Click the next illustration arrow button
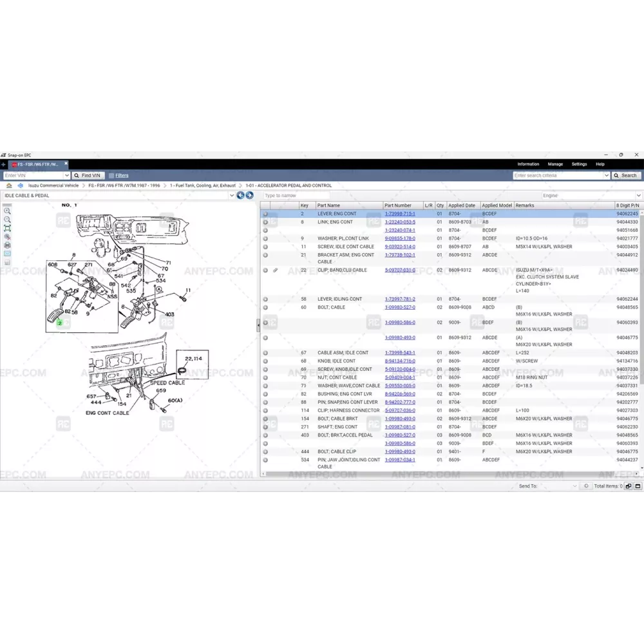 249,195
